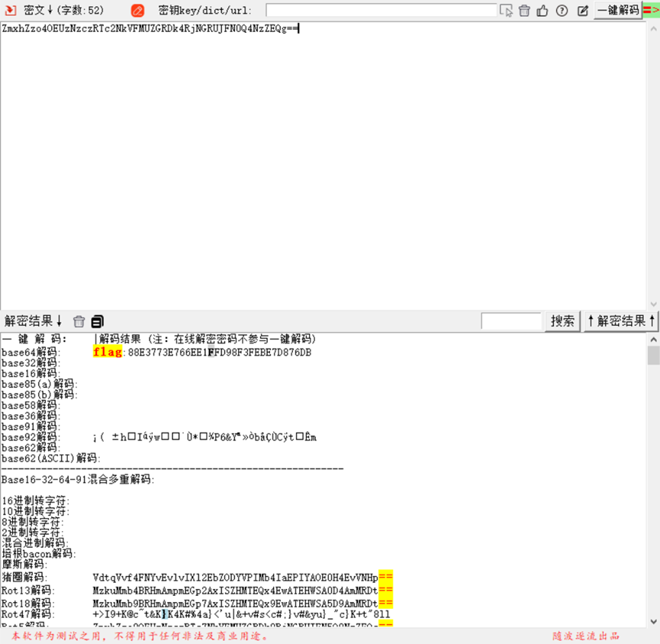Click the base85(b)解码 row label
The image size is (660, 644).
pos(40,394)
